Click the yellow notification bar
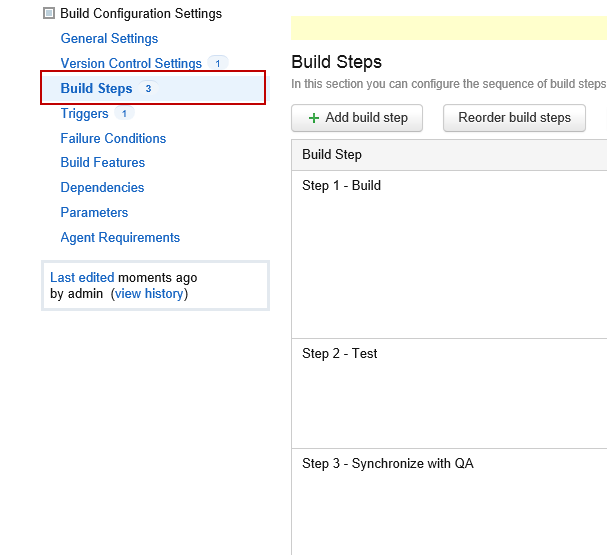 coord(448,27)
